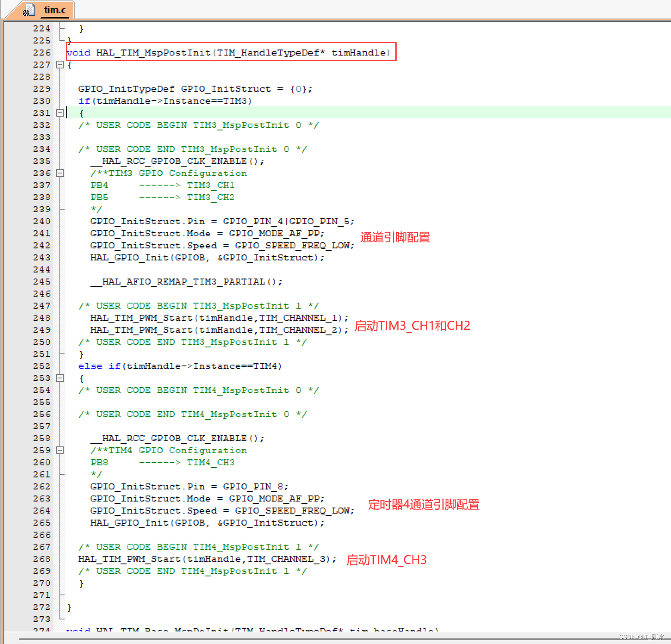Collapse the TIM3 if-block fold at line 231
Viewport: 671px width, 644px height.
tap(60, 113)
